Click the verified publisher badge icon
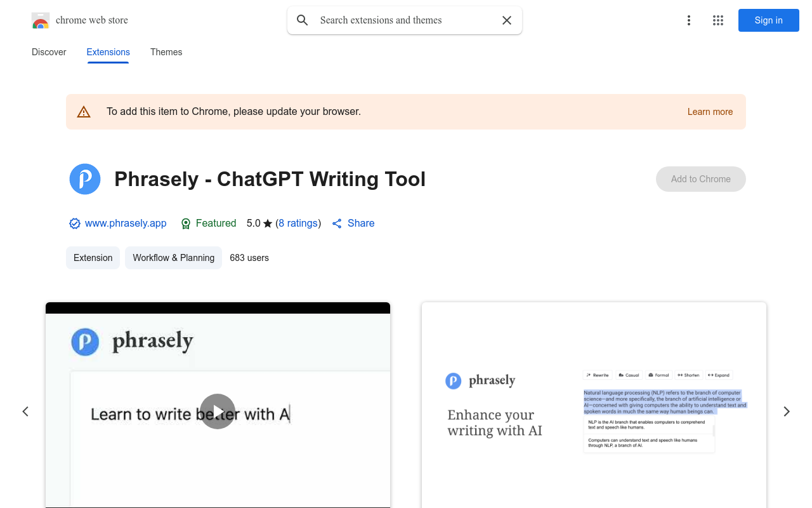The image size is (812, 508). coord(75,224)
